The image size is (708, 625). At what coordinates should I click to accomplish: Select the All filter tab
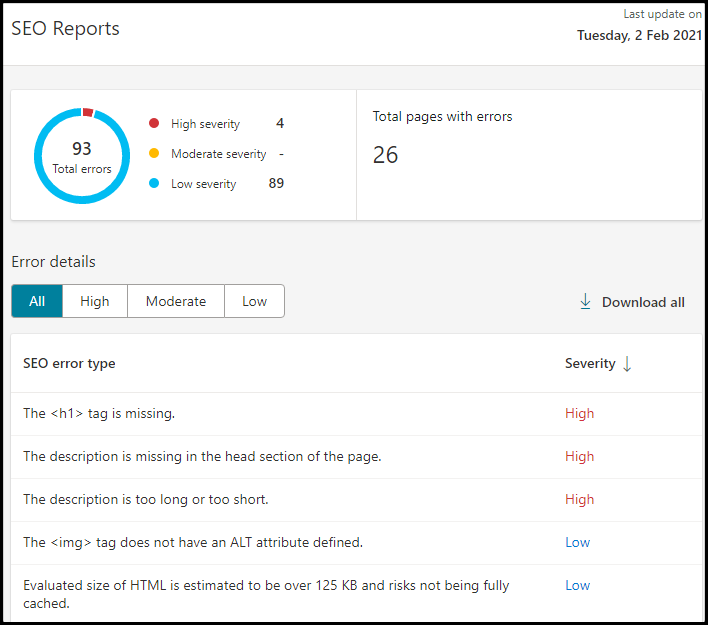(x=37, y=301)
